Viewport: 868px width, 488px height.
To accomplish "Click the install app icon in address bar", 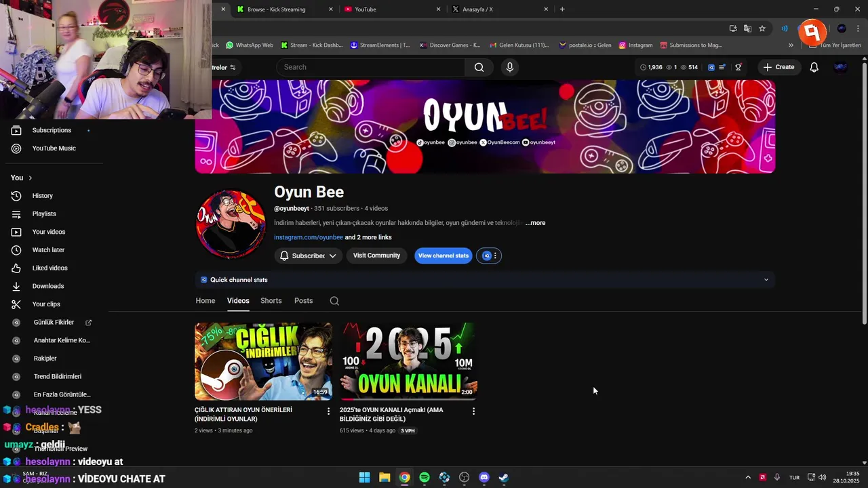I will (x=733, y=28).
